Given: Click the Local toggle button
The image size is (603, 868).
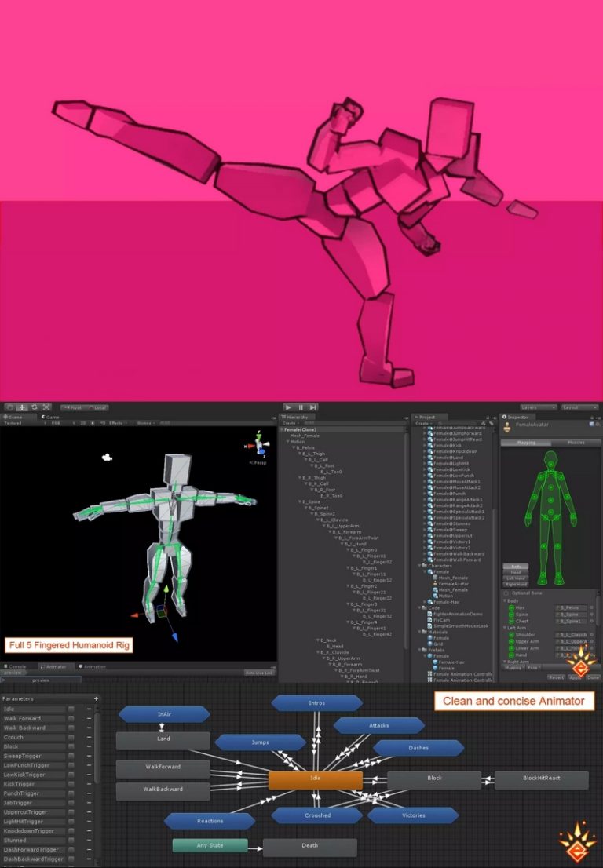Looking at the screenshot, I should (x=97, y=407).
